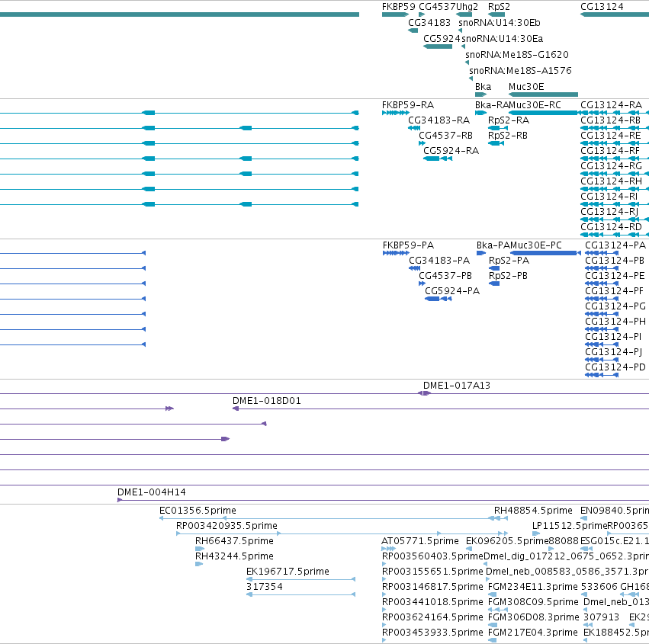649x644 pixels.
Task: Click the CG34183 gene feature
Action: coord(413,30)
